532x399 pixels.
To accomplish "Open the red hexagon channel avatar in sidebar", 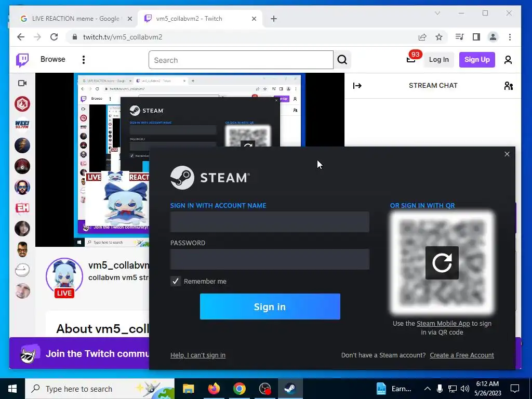I will pos(22,104).
